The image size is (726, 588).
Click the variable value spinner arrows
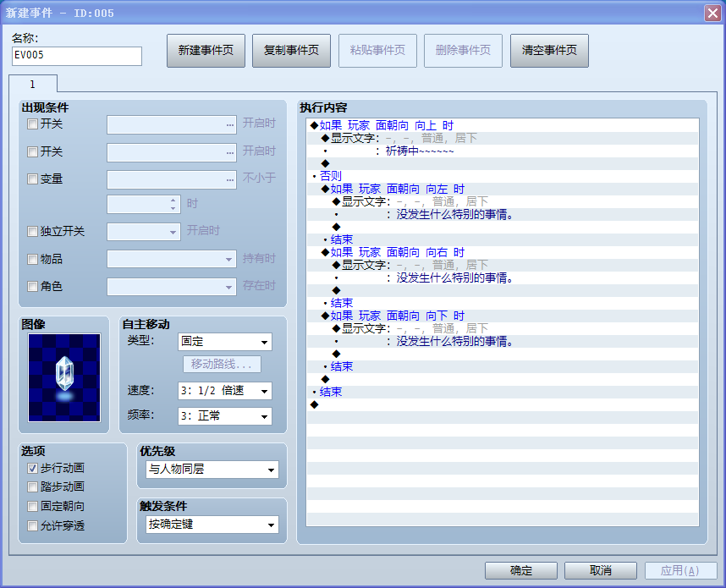(173, 204)
